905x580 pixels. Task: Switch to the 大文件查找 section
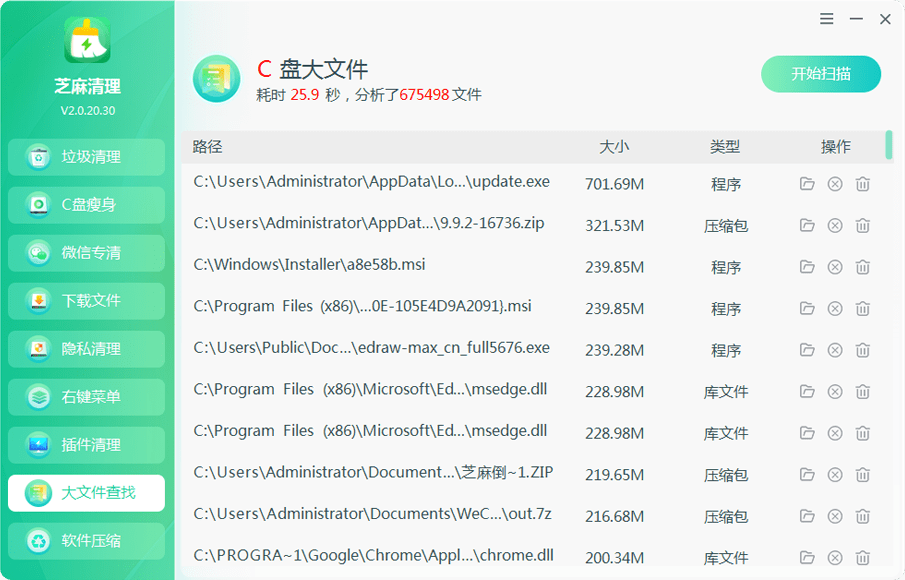click(86, 493)
